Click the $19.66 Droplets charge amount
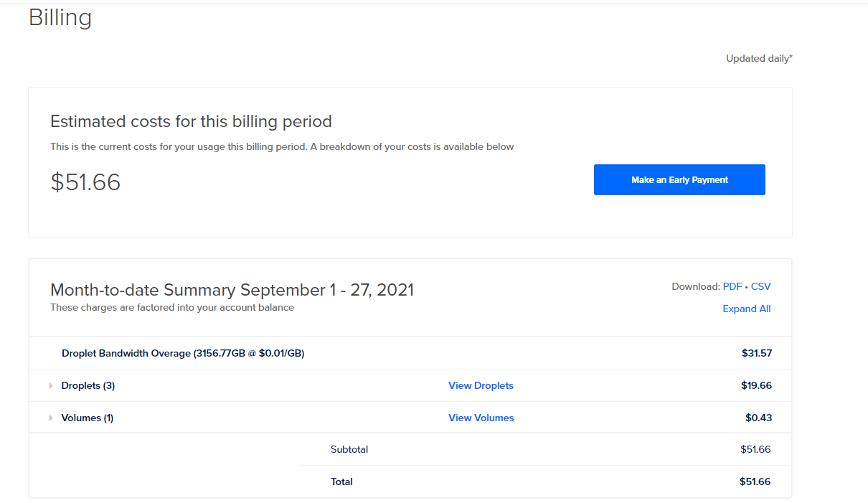 pos(757,385)
